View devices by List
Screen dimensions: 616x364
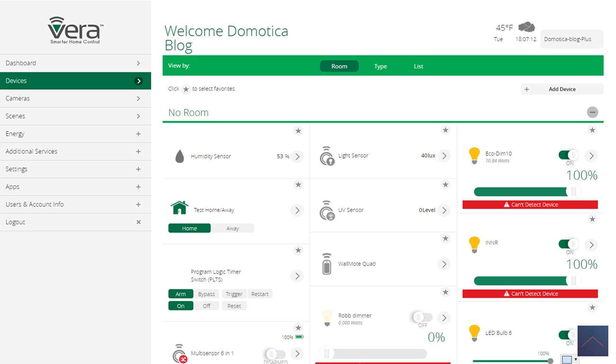pos(418,66)
